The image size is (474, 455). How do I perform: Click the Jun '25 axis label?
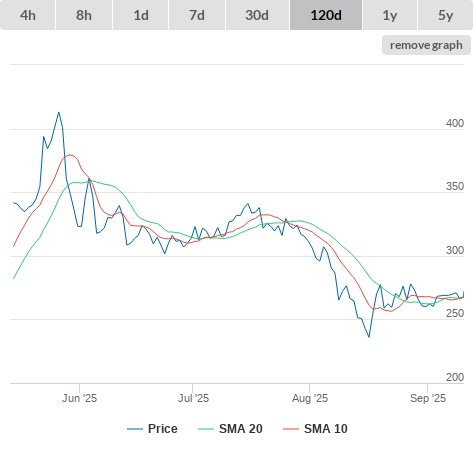[79, 398]
